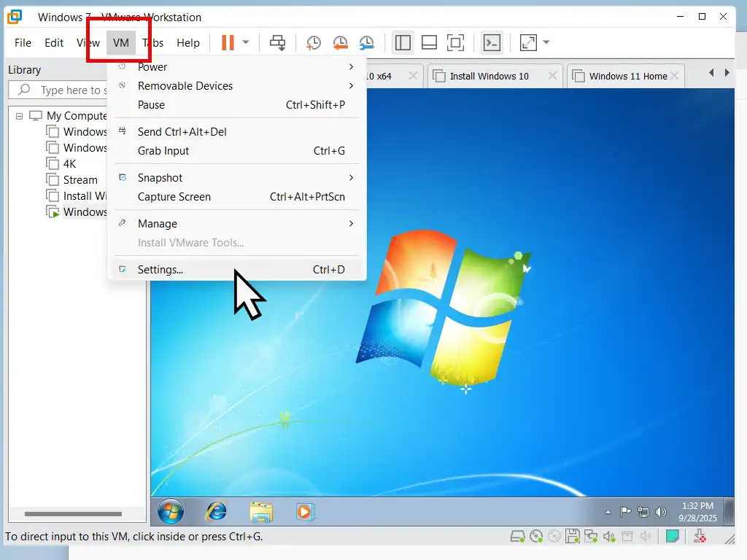Screen dimensions: 747x560
Task: Click the greyed printer device status icon
Action: 627,537
